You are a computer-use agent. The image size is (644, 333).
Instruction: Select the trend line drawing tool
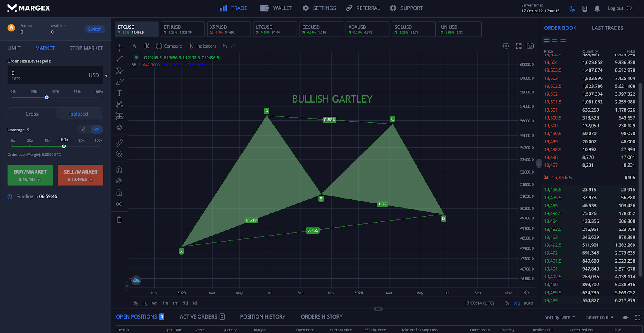[119, 59]
